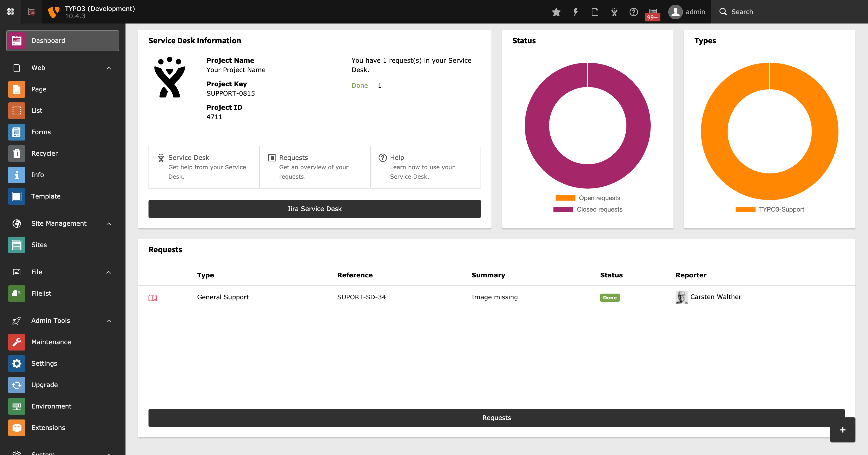Click the Admin Tools rocket icon
This screenshot has height=455, width=868.
point(16,321)
